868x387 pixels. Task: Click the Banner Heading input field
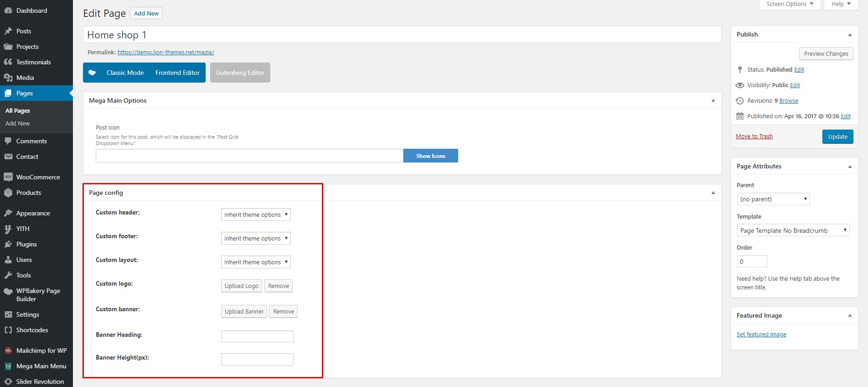pyautogui.click(x=257, y=336)
